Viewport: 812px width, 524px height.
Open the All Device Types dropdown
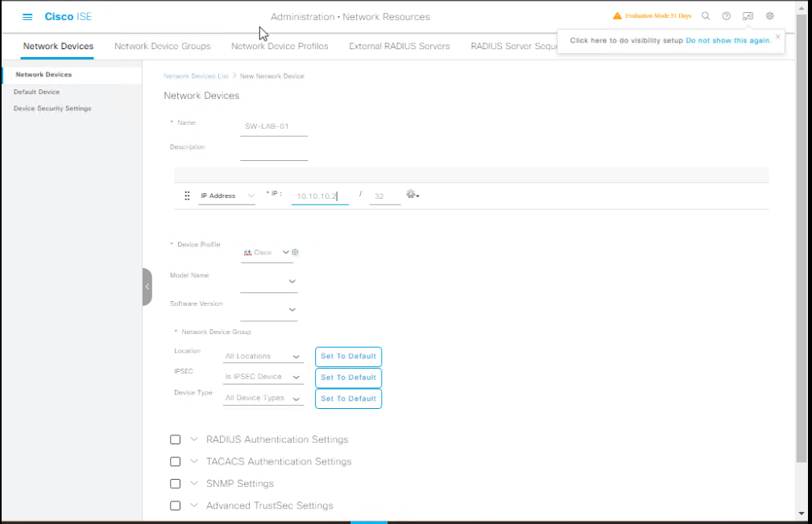click(x=263, y=398)
